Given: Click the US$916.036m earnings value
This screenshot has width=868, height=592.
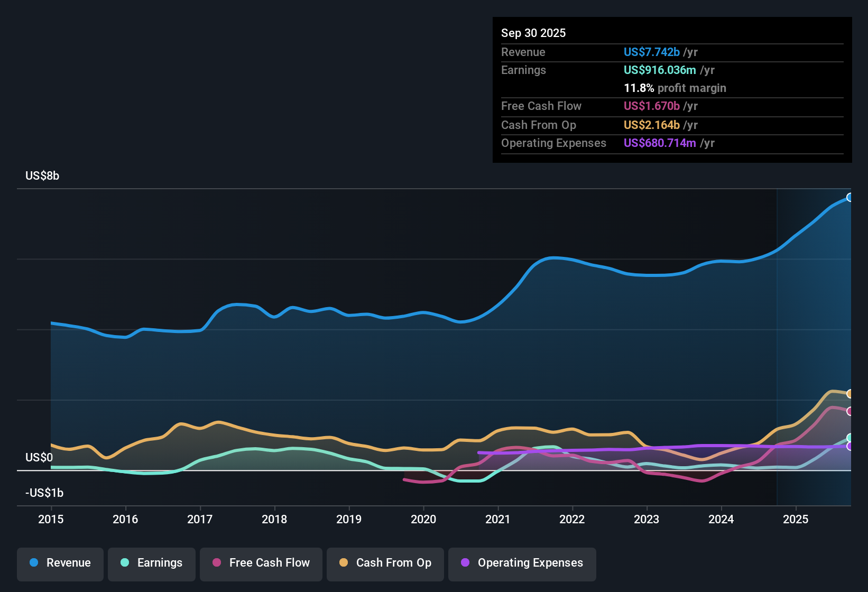Looking at the screenshot, I should tap(660, 70).
